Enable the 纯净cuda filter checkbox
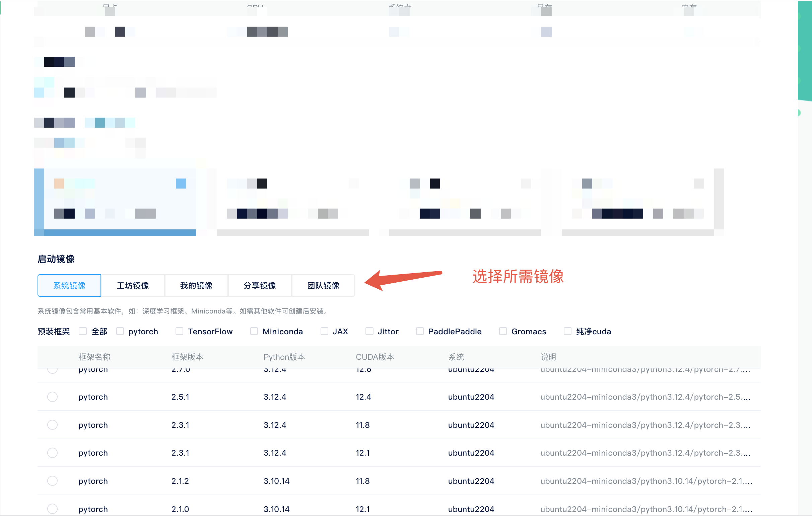This screenshot has height=517, width=812. pyautogui.click(x=568, y=331)
